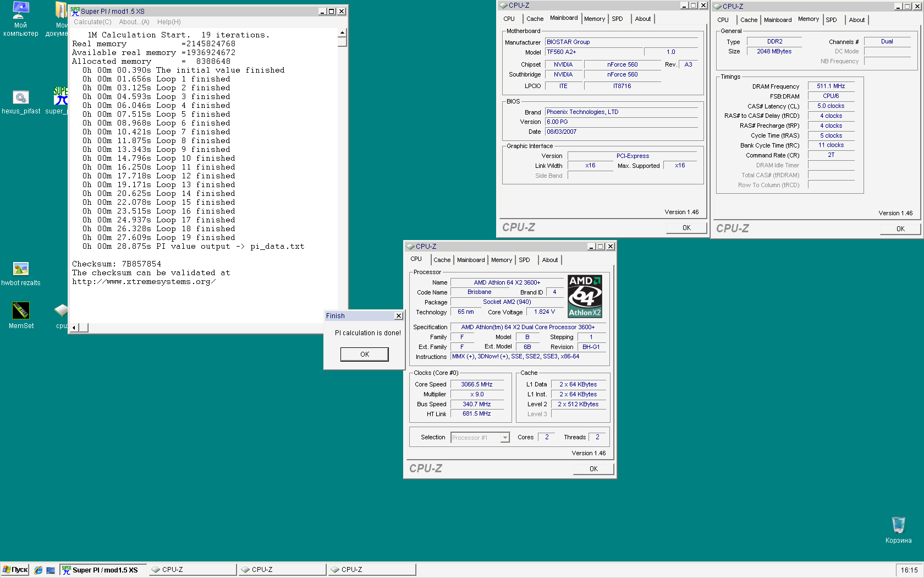Viewport: 924px width, 578px height.
Task: Select Super PI taskbar button
Action: coord(103,570)
